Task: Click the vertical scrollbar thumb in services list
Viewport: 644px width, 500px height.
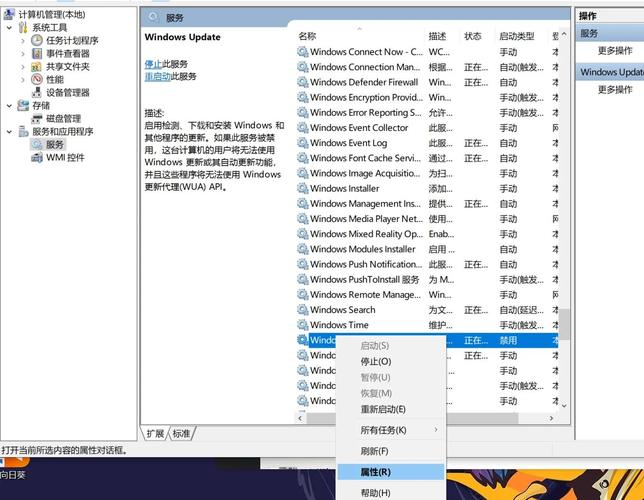Action: point(564,325)
